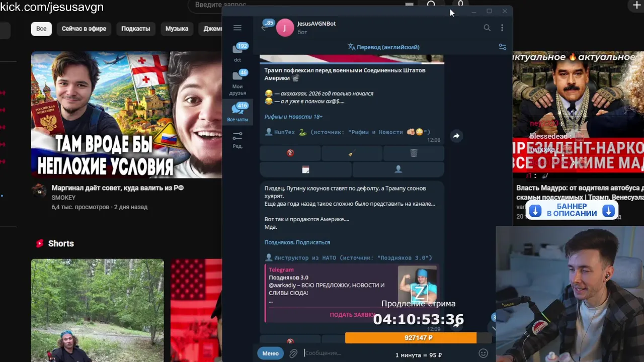Select the Все чаты folder
This screenshot has height=362, width=644.
pyautogui.click(x=237, y=113)
